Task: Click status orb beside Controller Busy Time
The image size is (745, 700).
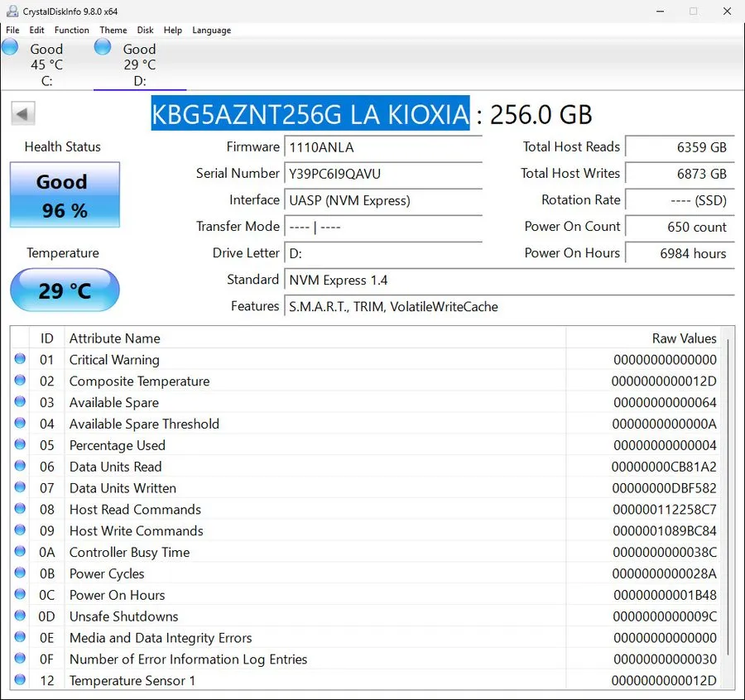Action: point(20,551)
